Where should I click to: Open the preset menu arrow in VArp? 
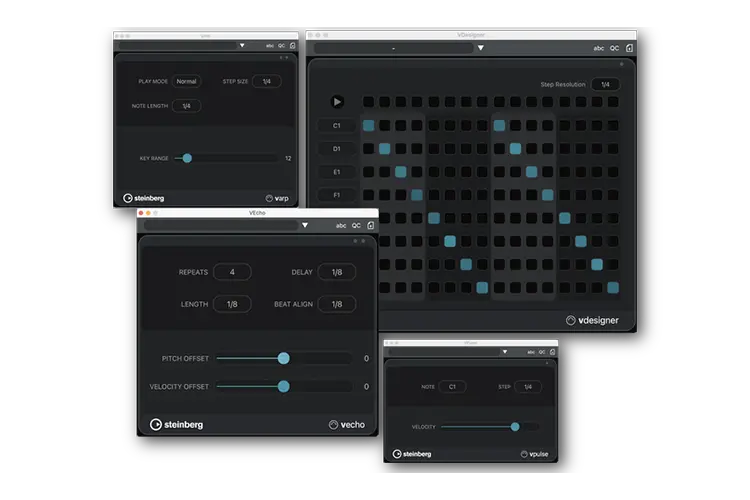pos(242,45)
